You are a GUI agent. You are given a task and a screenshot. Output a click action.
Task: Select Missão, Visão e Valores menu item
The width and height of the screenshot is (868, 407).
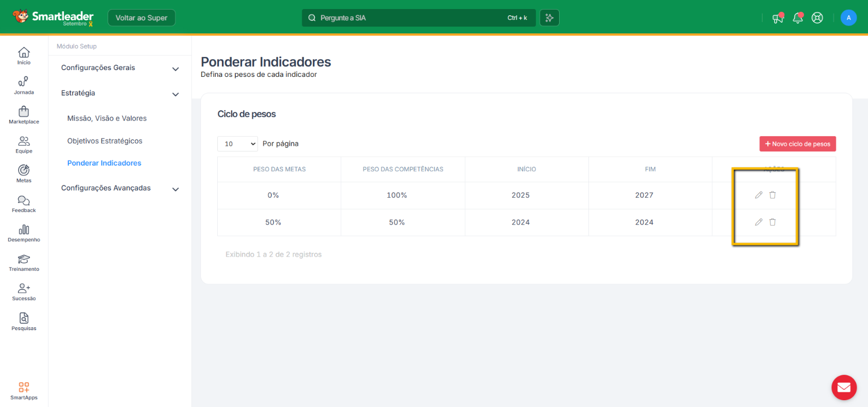tap(107, 119)
